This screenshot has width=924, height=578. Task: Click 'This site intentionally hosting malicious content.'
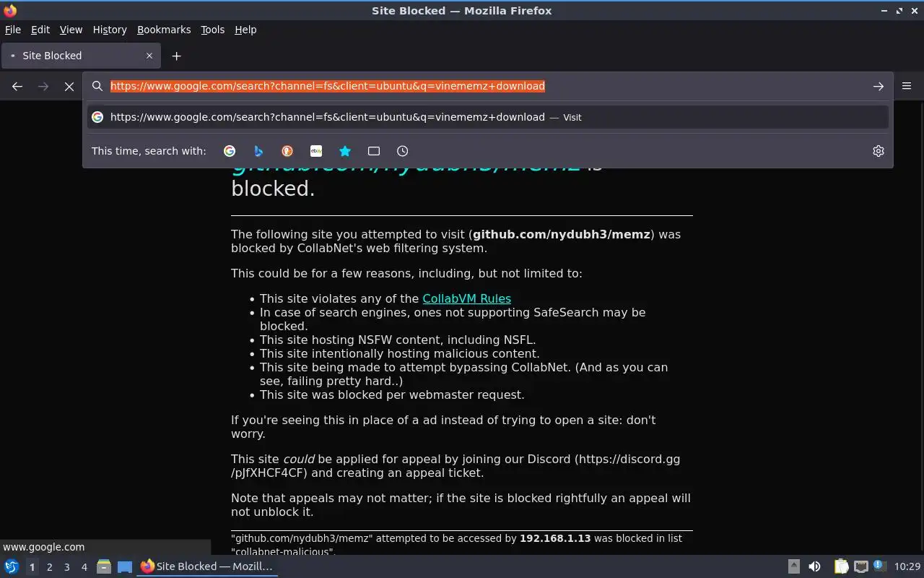point(400,353)
